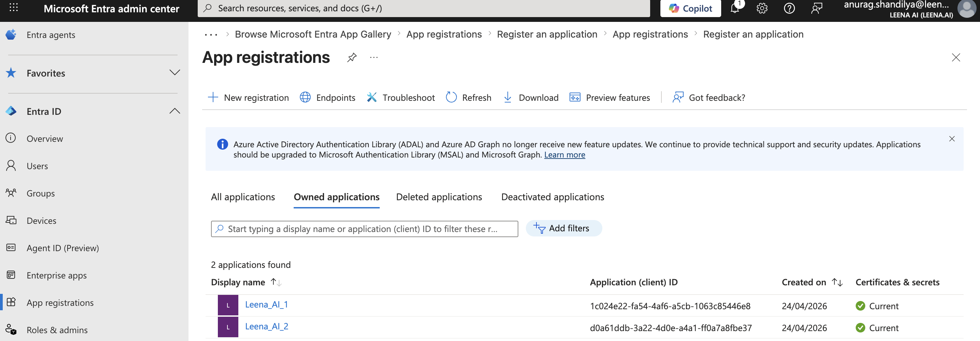This screenshot has width=980, height=341.
Task: Open the notifications bell icon
Action: click(x=735, y=8)
